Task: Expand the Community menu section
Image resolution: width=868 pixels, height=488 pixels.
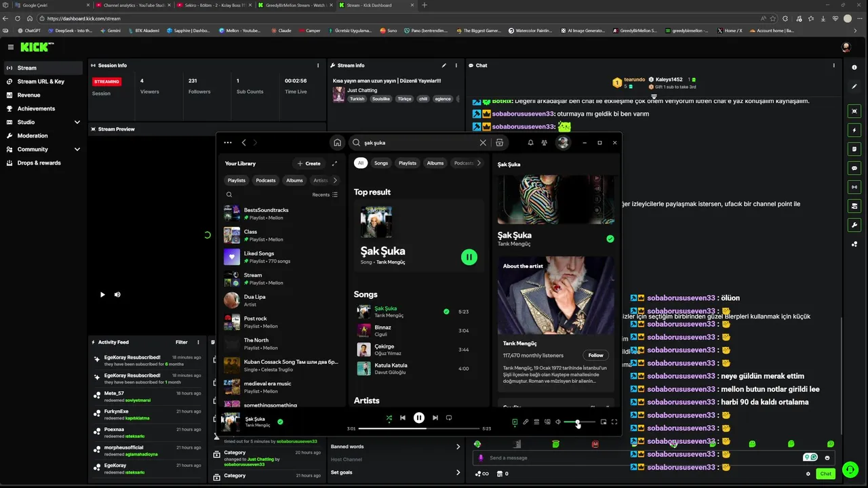Action: pos(77,149)
